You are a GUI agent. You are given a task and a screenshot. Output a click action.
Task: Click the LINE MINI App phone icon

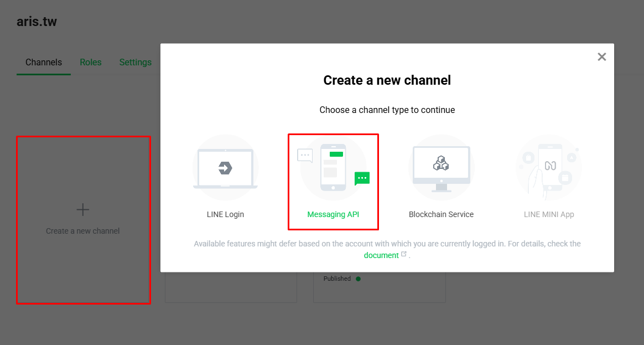(x=549, y=168)
